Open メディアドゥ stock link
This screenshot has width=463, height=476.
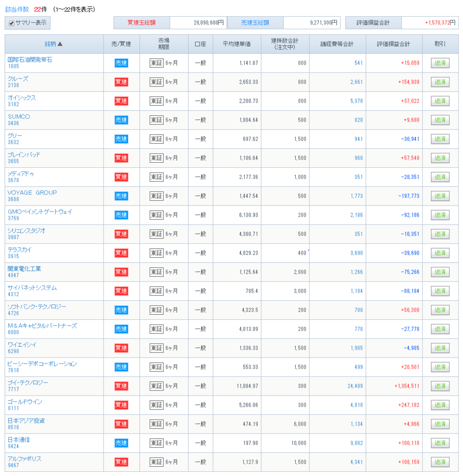[20, 174]
